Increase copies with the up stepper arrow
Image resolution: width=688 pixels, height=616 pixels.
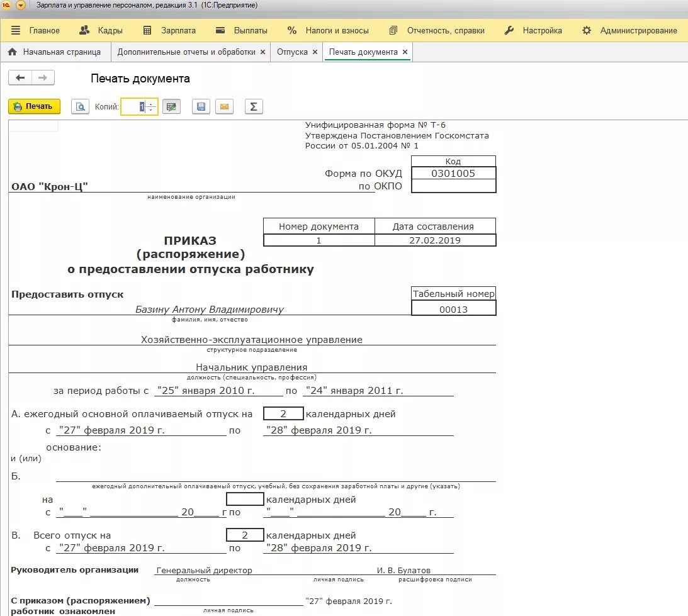pos(151,104)
